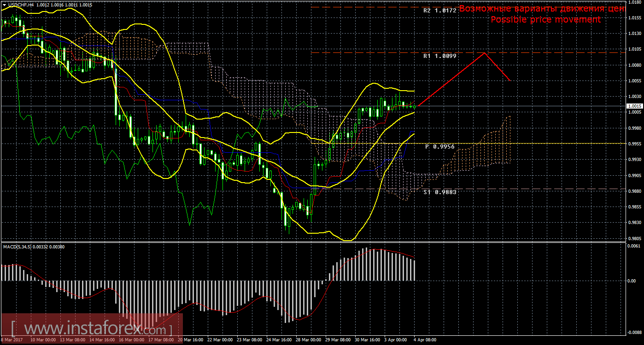The width and height of the screenshot is (644, 345).
Task: Select the USDCHF,H4 symbol title text
Action: pos(20,4)
